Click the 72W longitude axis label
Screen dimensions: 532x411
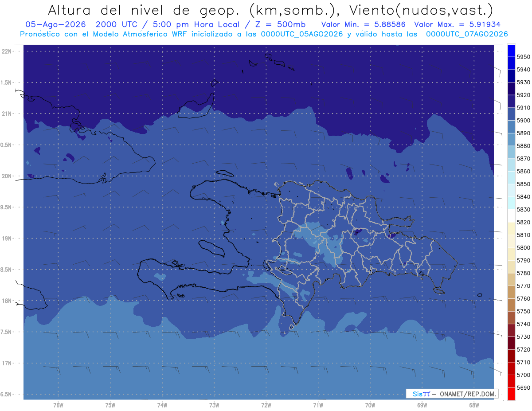(266, 405)
